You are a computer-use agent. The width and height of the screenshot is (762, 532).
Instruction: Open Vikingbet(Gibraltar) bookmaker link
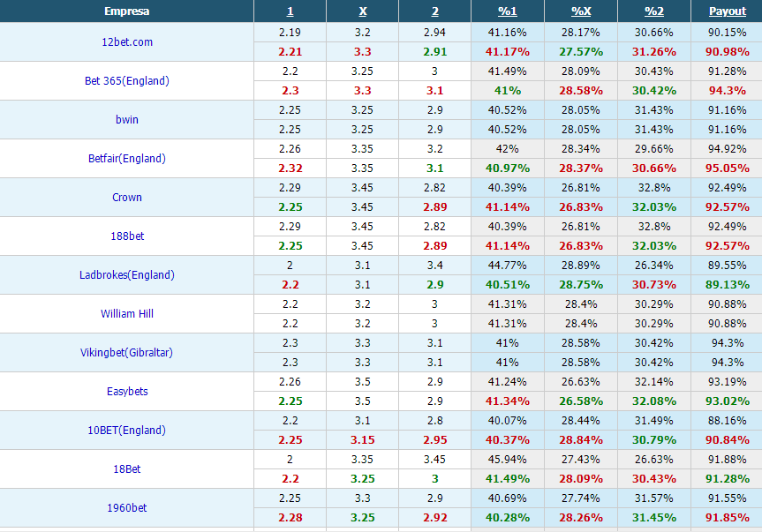[x=127, y=353]
